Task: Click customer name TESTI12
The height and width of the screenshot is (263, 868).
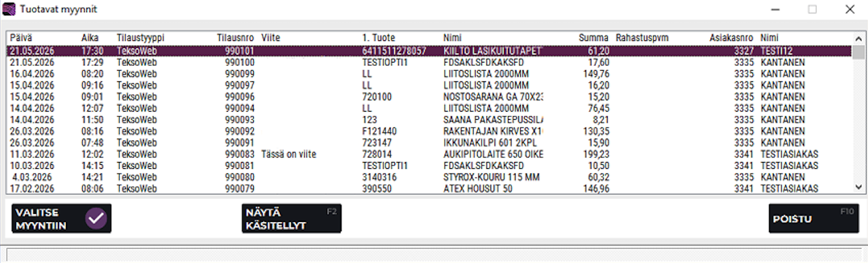Action: [x=777, y=50]
